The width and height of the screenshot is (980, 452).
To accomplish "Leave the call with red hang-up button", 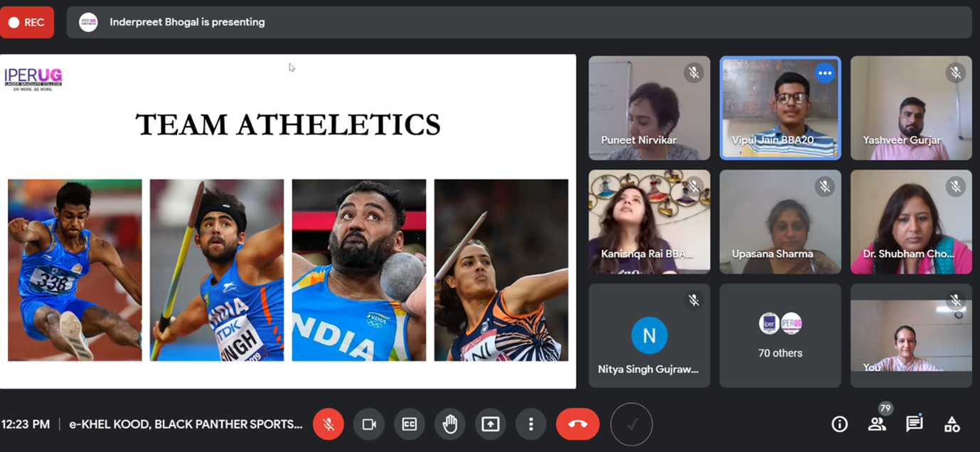I will point(577,424).
